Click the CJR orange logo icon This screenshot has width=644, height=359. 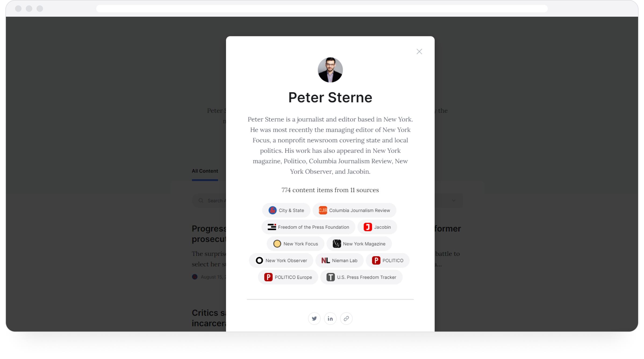click(x=323, y=210)
